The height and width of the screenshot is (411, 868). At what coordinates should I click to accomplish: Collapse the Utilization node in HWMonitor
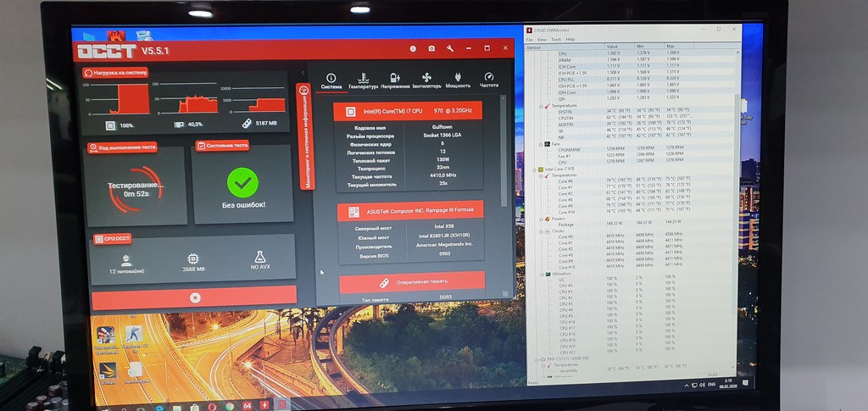540,274
